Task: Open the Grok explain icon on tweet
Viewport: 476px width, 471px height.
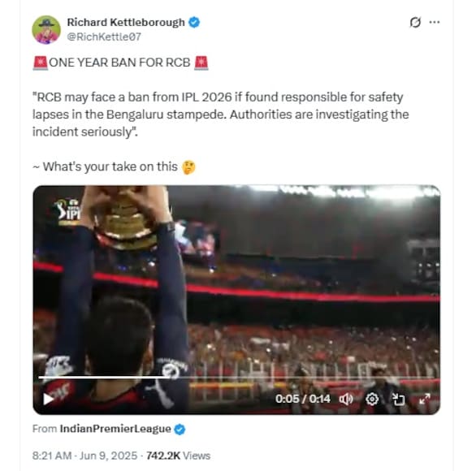Action: click(x=415, y=22)
